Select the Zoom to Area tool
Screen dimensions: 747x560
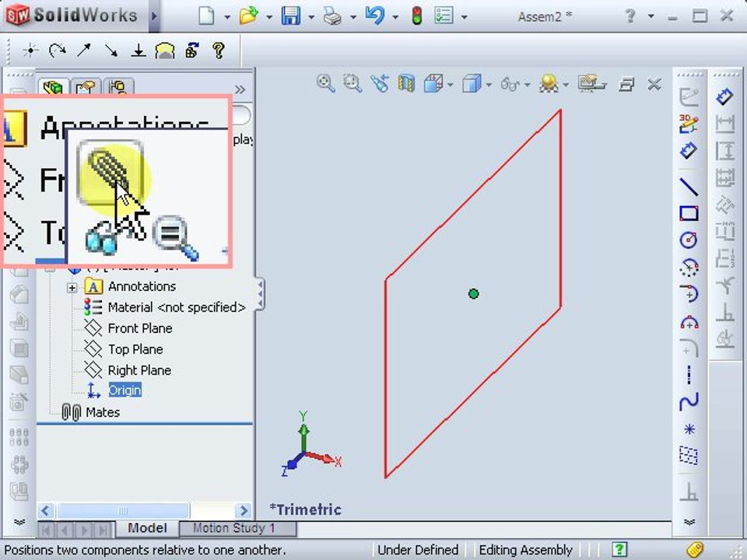coord(352,84)
